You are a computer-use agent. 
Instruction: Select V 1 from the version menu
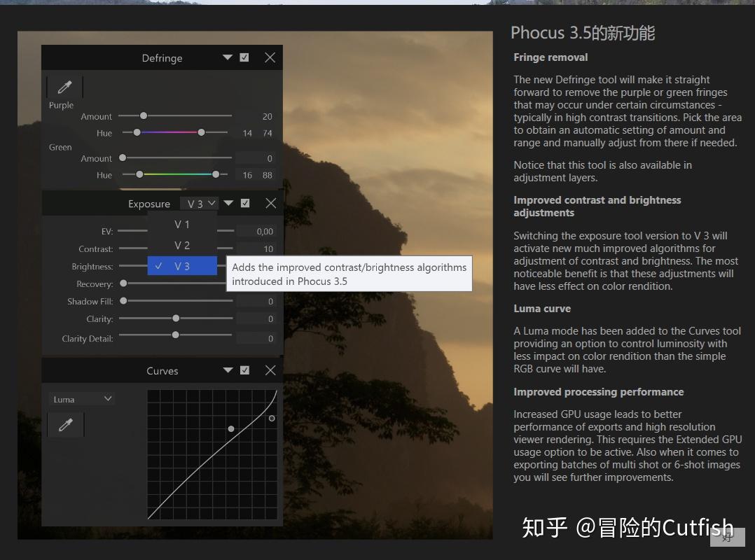coord(182,224)
